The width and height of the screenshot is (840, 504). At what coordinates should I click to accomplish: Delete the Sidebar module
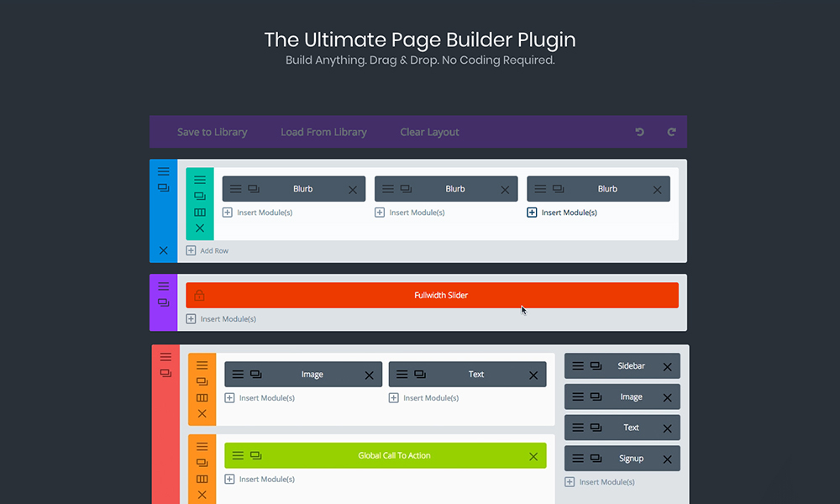tap(667, 367)
